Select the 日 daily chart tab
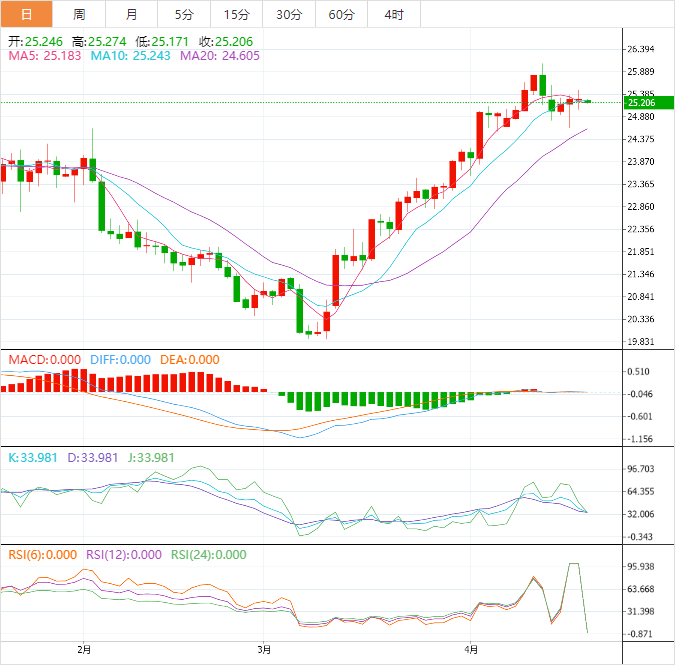Viewport: 677px width, 669px height. (26, 14)
